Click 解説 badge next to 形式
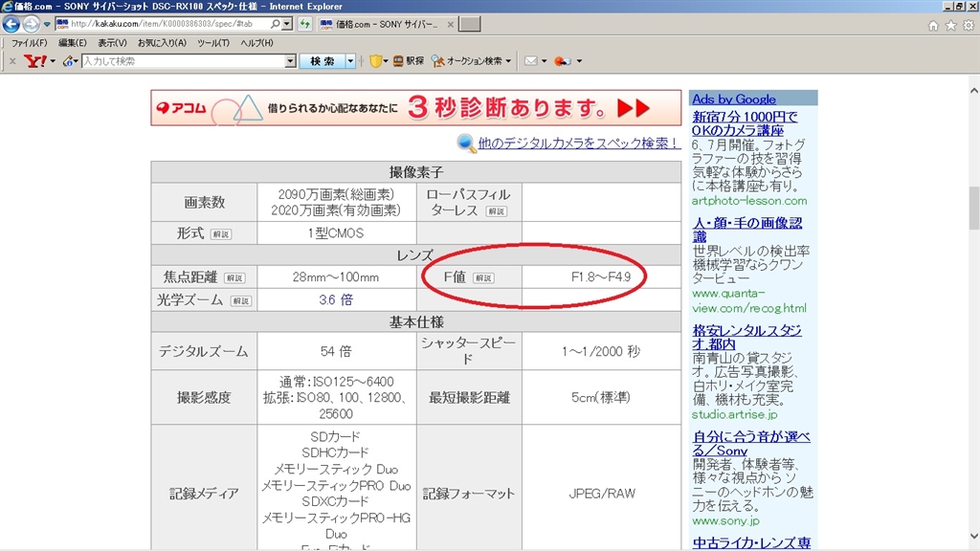Screen dimensions: 980x551 point(221,234)
